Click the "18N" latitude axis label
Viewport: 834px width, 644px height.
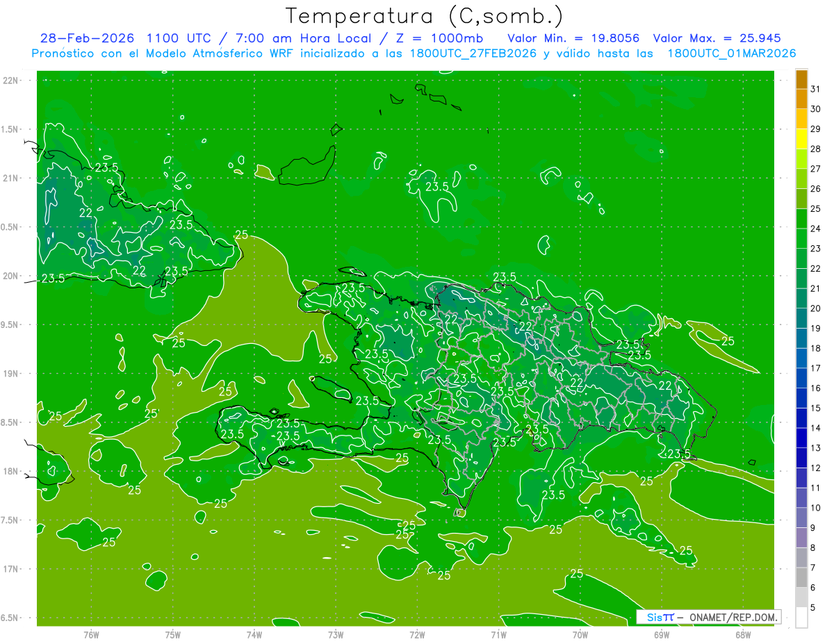pyautogui.click(x=10, y=471)
